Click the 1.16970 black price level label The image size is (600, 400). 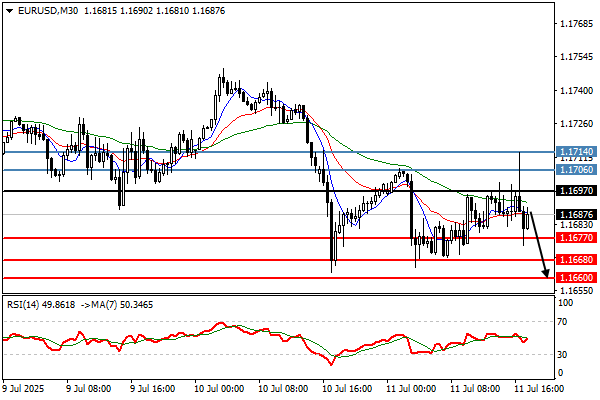coord(576,191)
